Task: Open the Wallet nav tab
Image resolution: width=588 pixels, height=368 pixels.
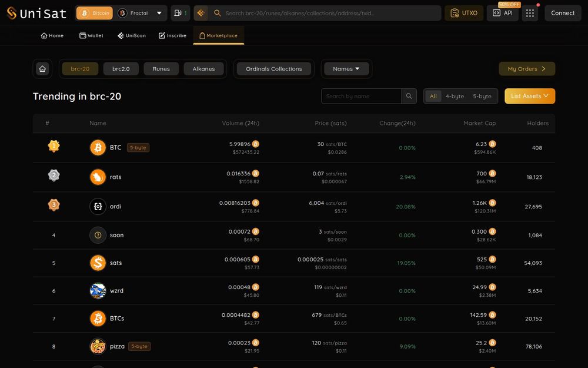Action: 91,35
